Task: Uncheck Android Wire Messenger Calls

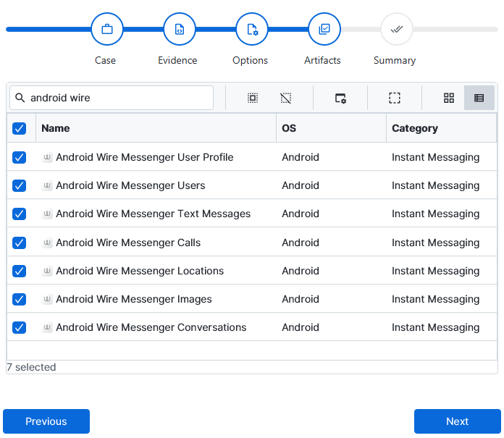Action: point(20,243)
